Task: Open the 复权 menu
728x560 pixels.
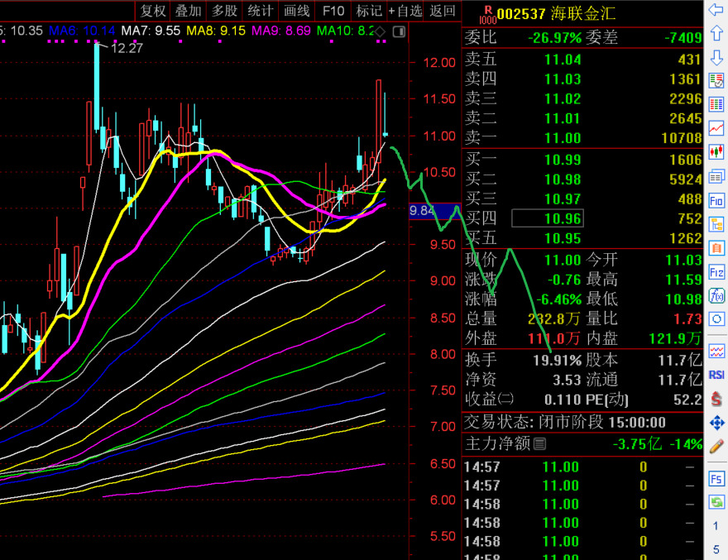Action: tap(153, 11)
